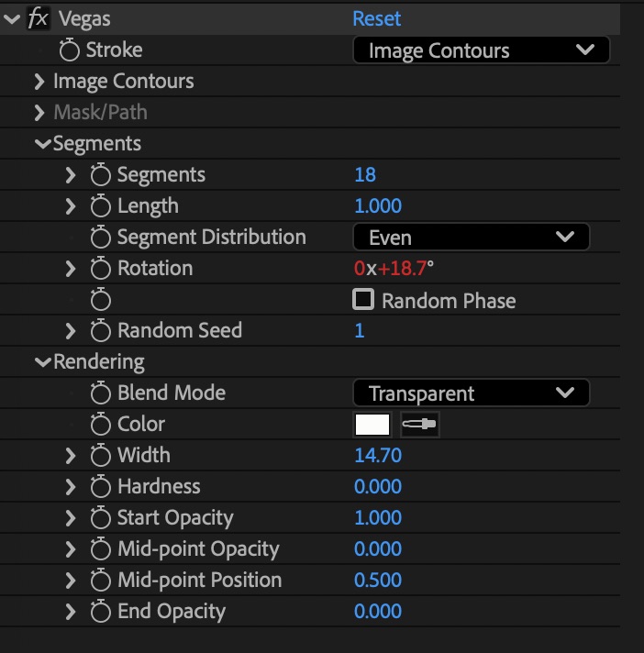Enable keyframing with the Length stopwatch

click(x=101, y=206)
